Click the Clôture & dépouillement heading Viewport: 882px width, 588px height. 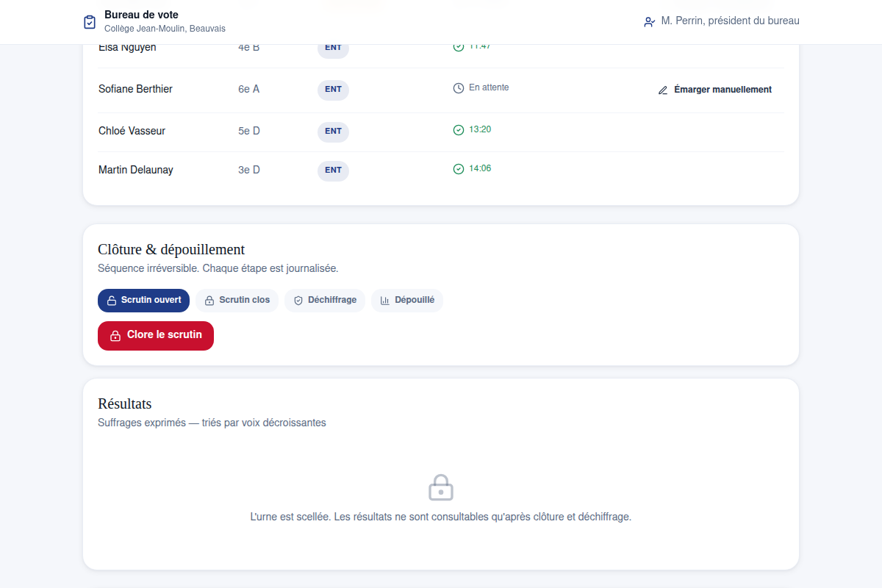coord(171,249)
